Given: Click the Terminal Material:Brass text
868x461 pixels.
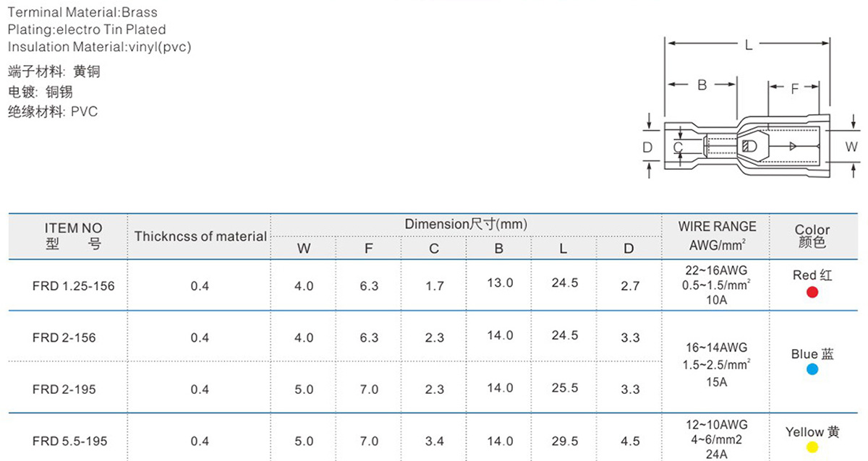Looking at the screenshot, I should point(82,12).
